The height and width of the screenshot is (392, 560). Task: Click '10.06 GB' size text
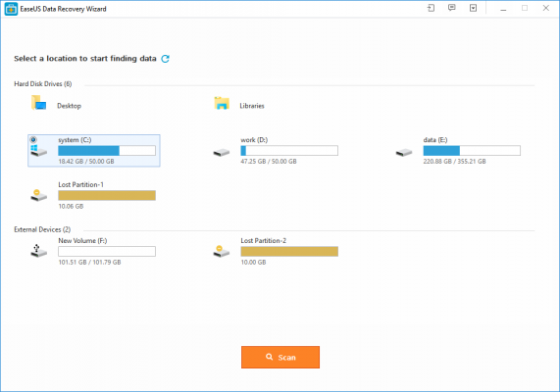[x=71, y=207]
